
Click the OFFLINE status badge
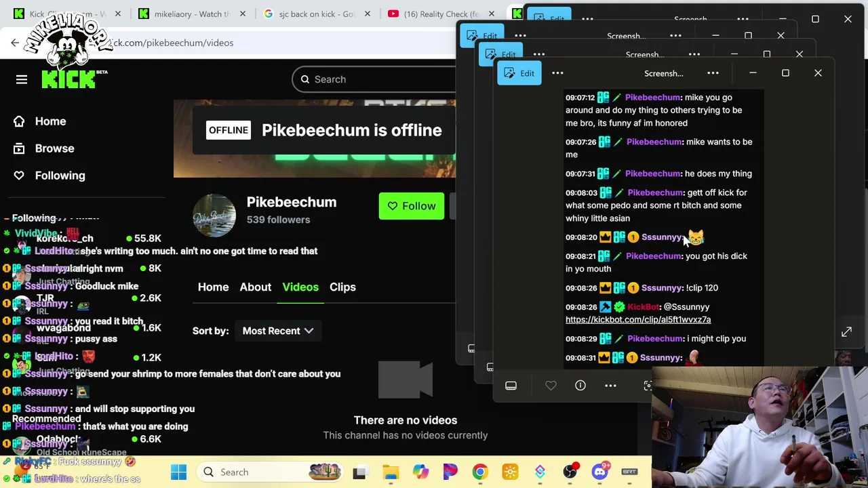point(229,130)
